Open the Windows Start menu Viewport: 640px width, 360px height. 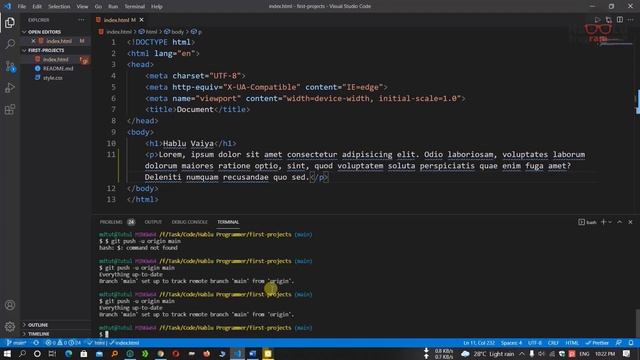[x=7, y=353]
